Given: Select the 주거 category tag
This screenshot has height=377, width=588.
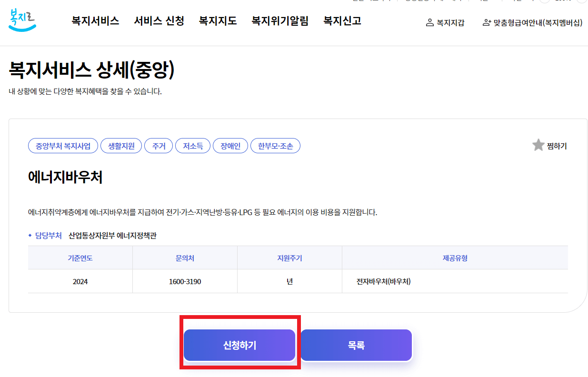Looking at the screenshot, I should pos(159,146).
